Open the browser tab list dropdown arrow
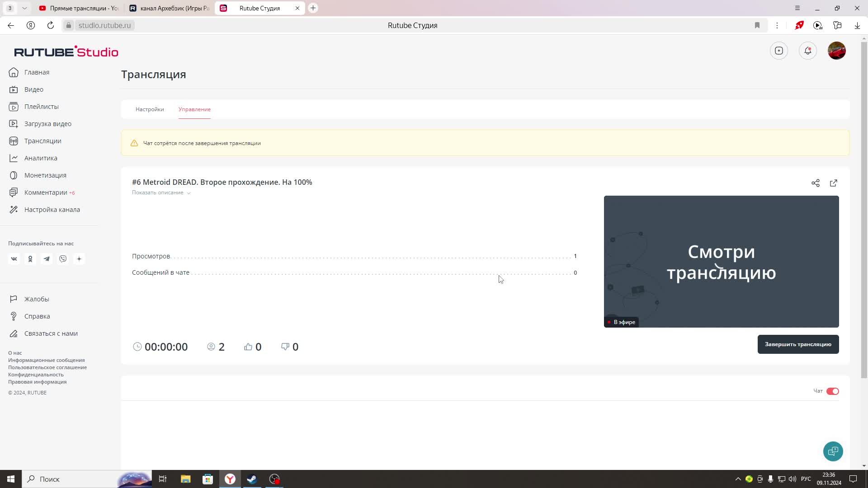 click(24, 8)
